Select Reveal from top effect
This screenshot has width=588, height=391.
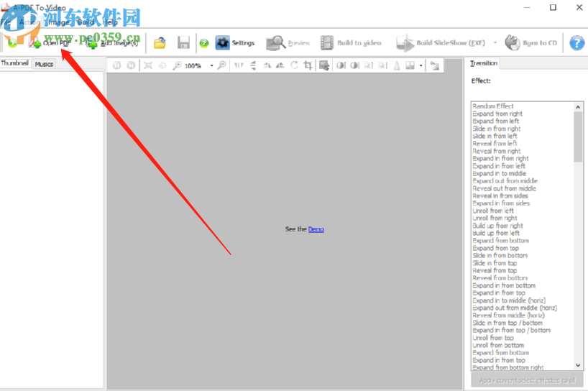point(495,271)
